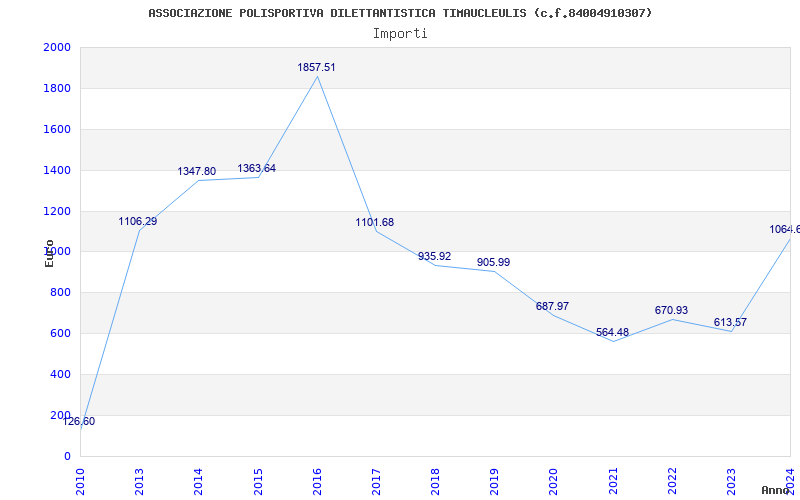Select the 1600 y-axis tick label

click(x=57, y=129)
